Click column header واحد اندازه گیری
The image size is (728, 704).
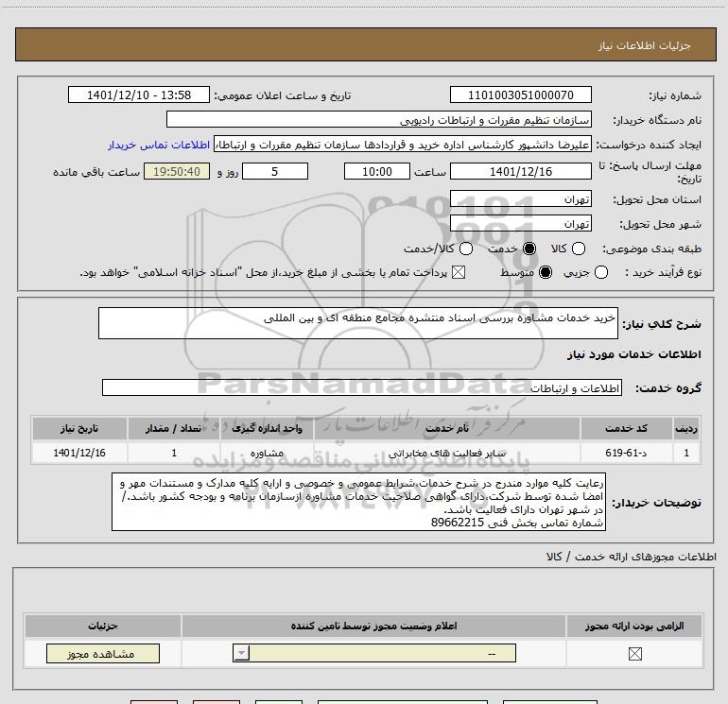[x=267, y=428]
